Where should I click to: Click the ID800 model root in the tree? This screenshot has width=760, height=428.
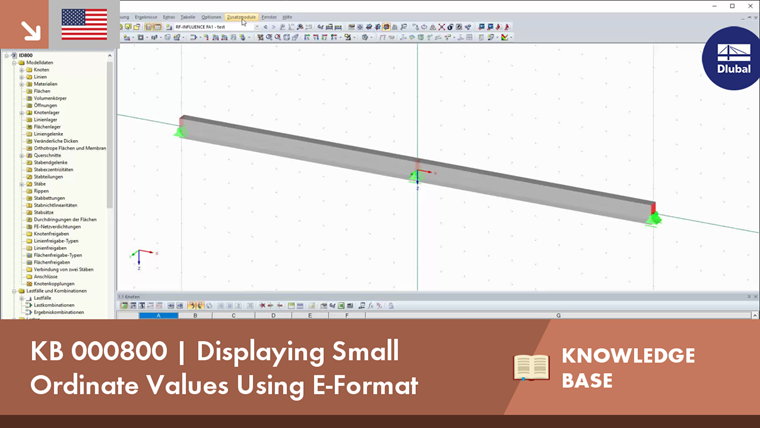coord(25,55)
